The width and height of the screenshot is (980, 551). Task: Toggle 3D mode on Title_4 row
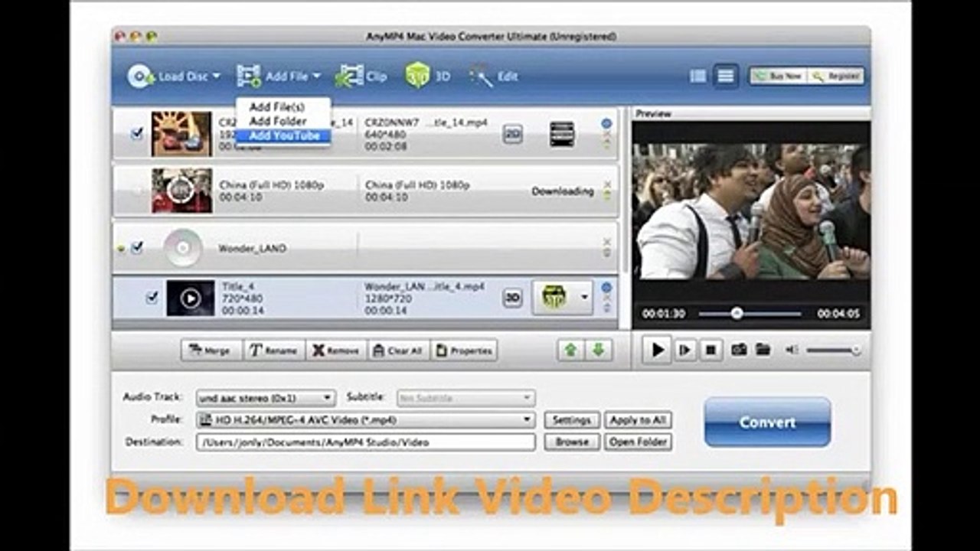(x=512, y=298)
